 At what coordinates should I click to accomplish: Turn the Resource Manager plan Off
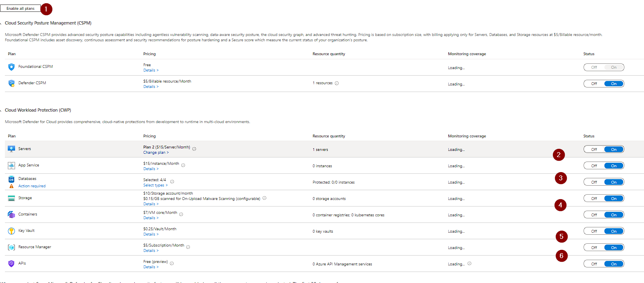click(x=594, y=247)
